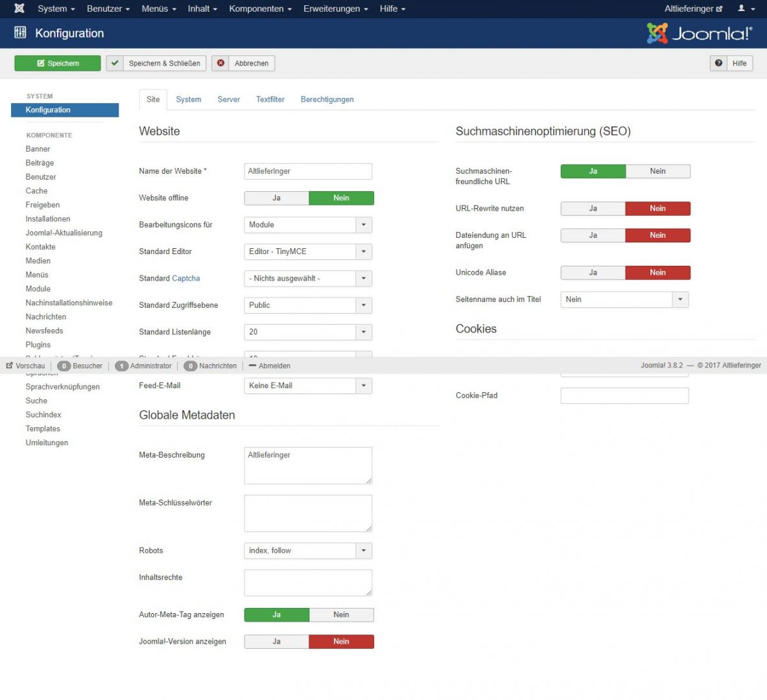This screenshot has width=767, height=700.
Task: Expand the Robots dropdown
Action: tap(308, 551)
